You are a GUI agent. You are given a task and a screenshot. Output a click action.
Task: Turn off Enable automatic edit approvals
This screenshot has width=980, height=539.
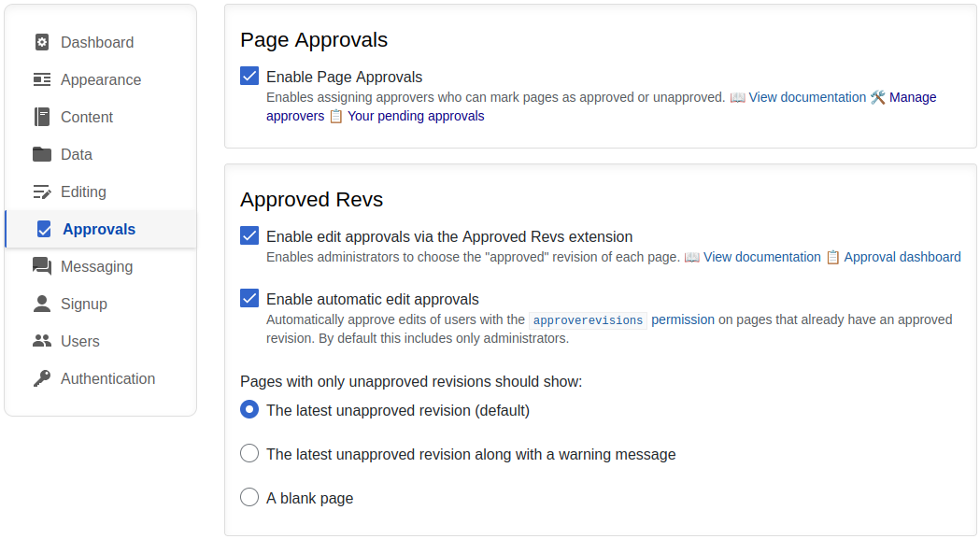249,298
